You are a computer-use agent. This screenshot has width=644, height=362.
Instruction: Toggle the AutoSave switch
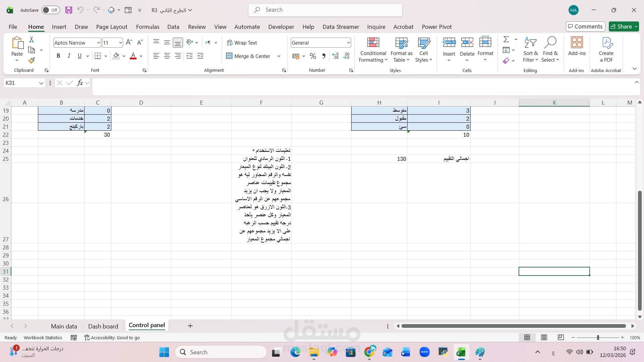(51, 10)
